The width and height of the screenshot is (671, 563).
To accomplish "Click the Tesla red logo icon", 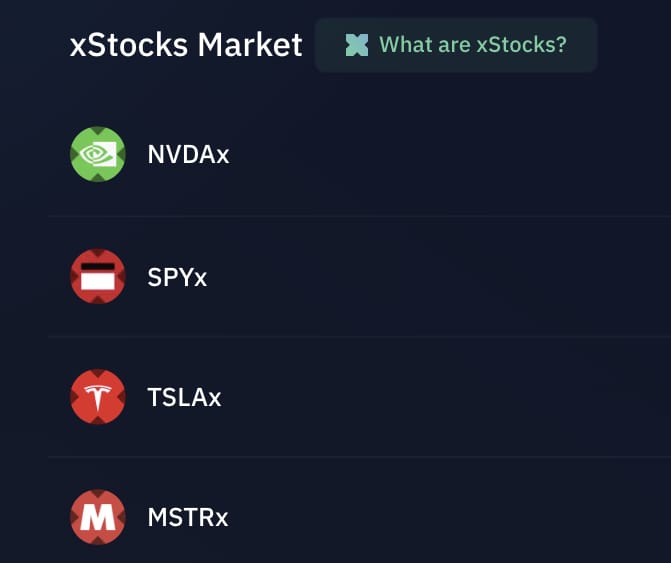I will coord(98,397).
